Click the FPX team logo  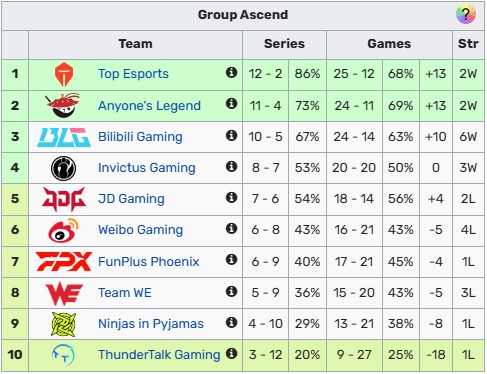point(64,261)
